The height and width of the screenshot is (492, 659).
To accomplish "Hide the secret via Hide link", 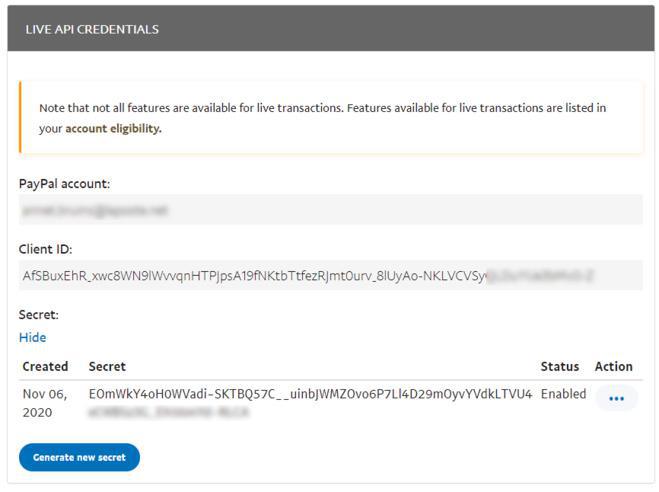I will tap(32, 337).
